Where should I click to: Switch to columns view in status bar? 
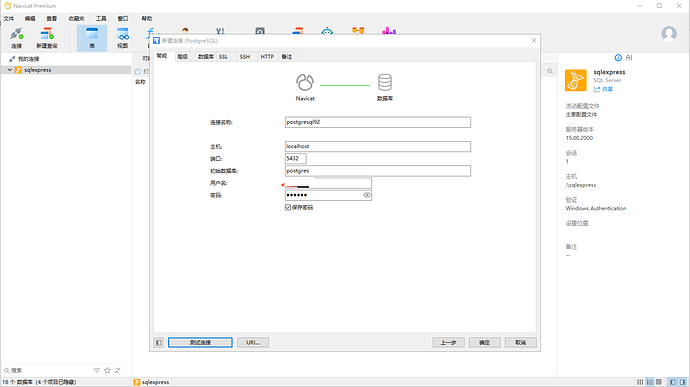click(x=640, y=382)
